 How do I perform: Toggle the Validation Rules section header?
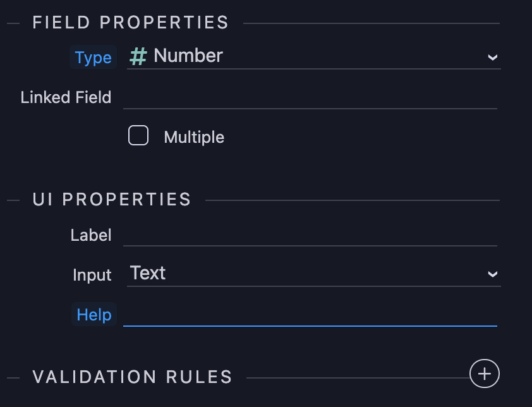[x=133, y=377]
